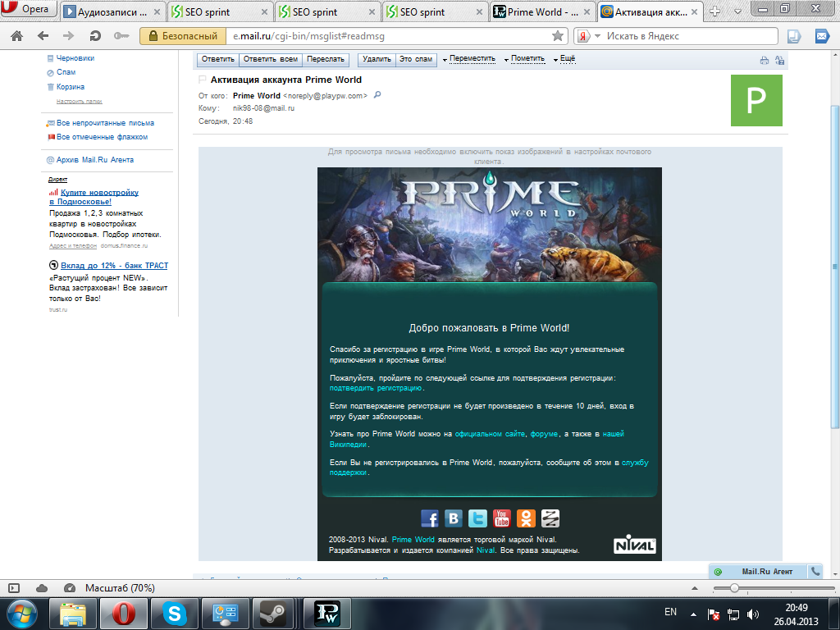Click the Facebook icon in email
Screen dimensions: 840x630
(430, 518)
